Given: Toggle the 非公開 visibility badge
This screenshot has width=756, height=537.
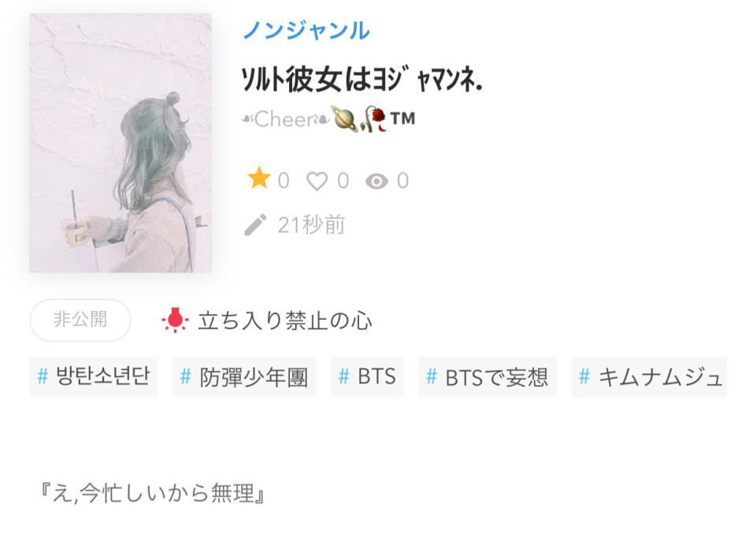Looking at the screenshot, I should [x=80, y=320].
